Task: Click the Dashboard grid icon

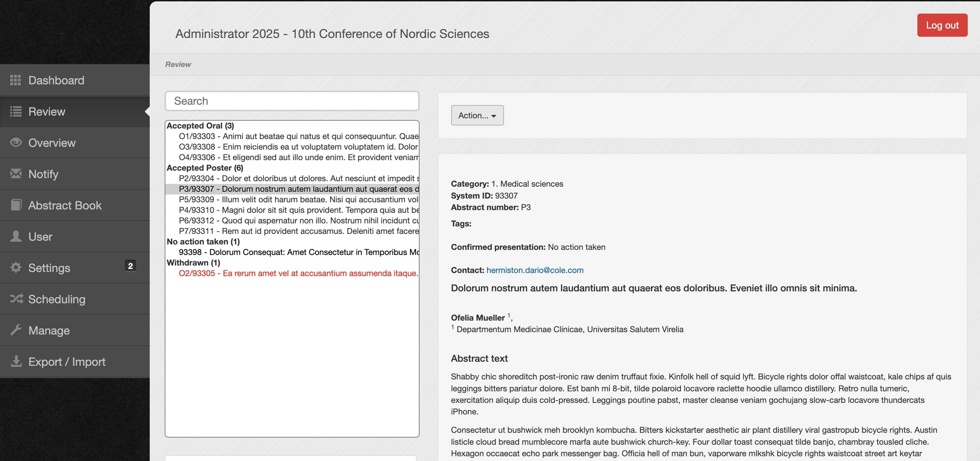Action: click(16, 80)
